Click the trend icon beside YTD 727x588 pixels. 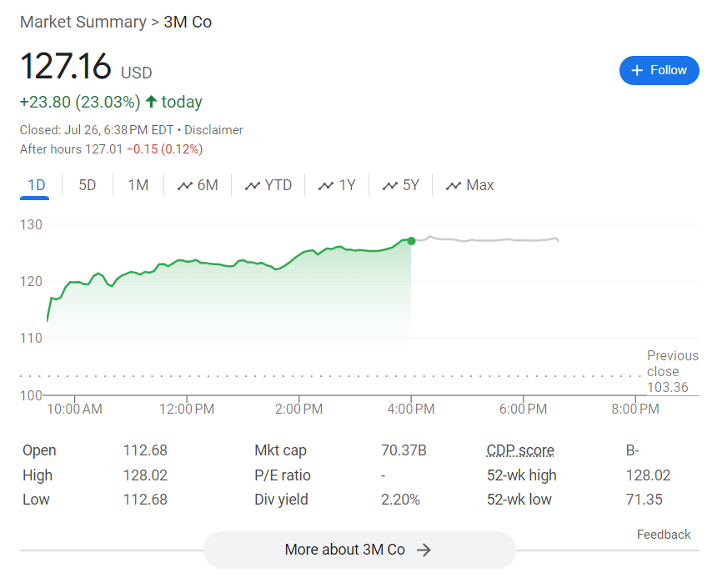[253, 185]
